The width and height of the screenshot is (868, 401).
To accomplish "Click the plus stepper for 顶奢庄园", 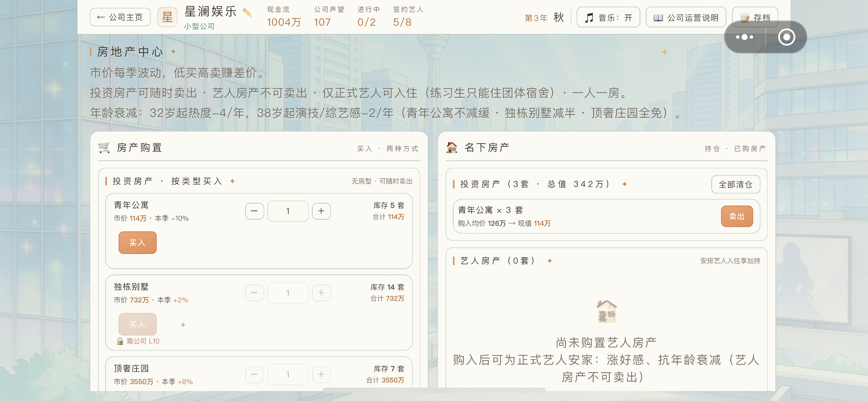I will click(x=321, y=374).
